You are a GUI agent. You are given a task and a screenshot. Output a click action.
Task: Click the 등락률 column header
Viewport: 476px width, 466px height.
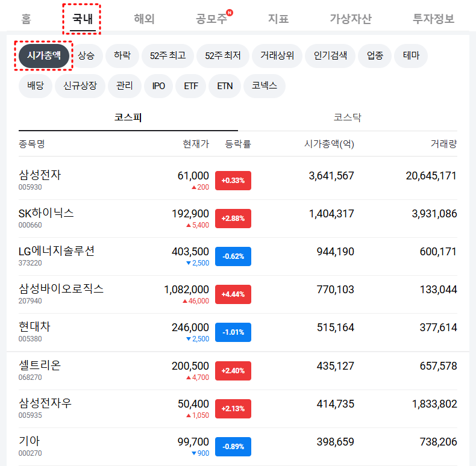[238, 144]
